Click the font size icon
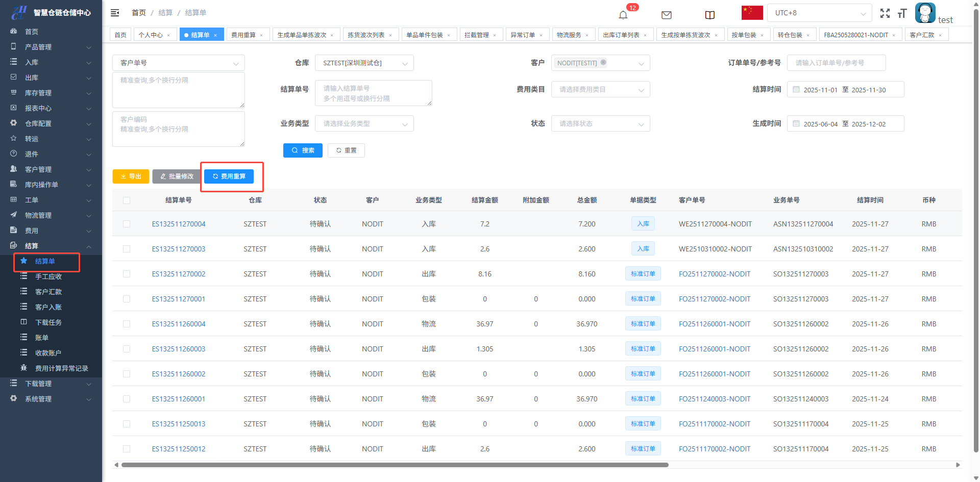The image size is (980, 482). pos(902,14)
